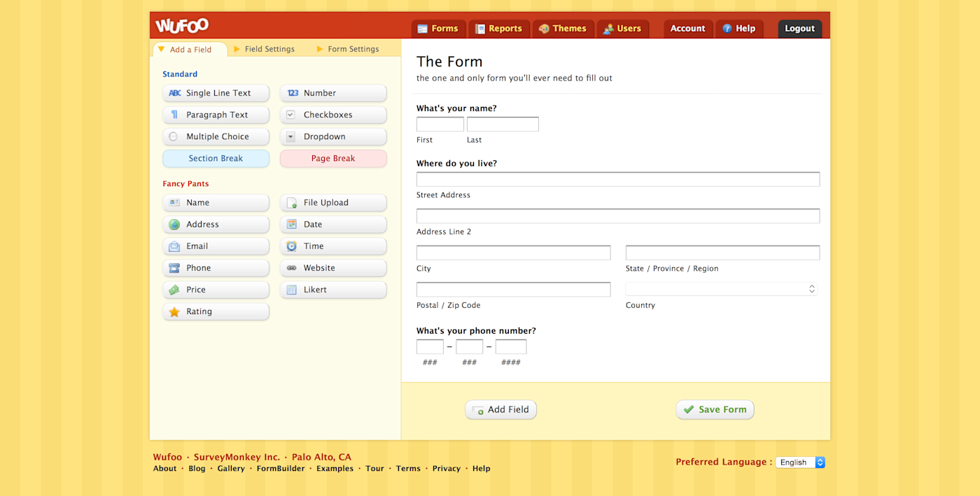Add a Paragraph Text field

click(x=216, y=115)
